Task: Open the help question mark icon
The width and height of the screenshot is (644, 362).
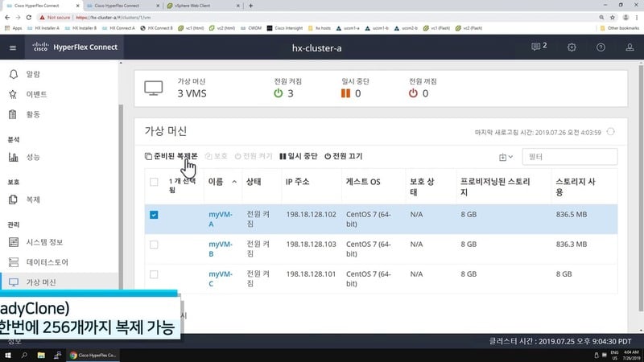Action: click(601, 47)
